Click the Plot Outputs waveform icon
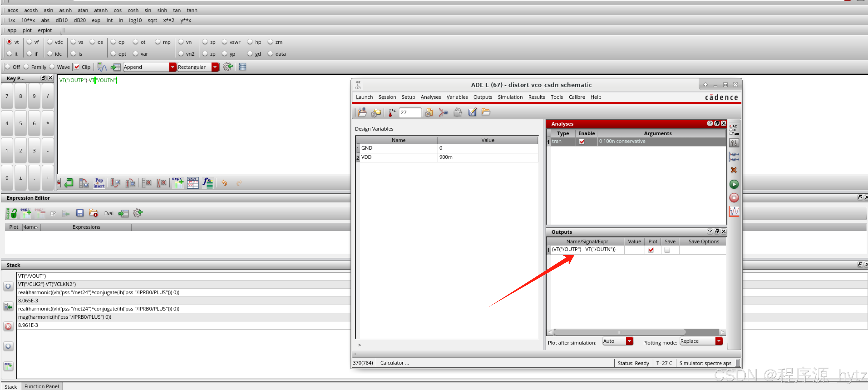The image size is (868, 390). point(734,211)
